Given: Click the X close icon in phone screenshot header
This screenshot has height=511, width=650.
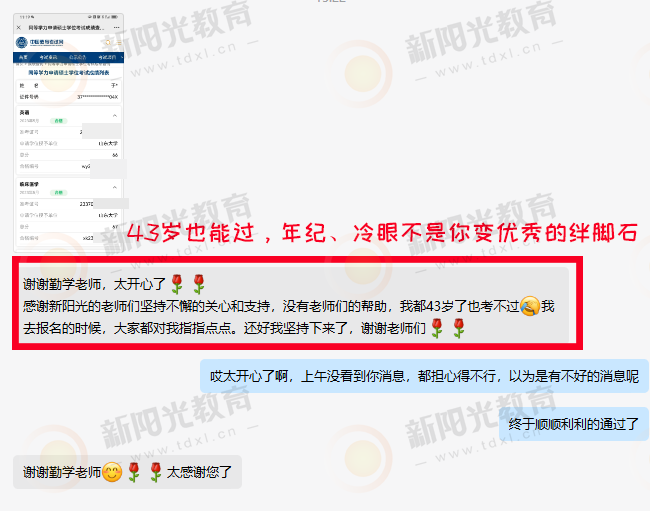Looking at the screenshot, I should click(19, 27).
